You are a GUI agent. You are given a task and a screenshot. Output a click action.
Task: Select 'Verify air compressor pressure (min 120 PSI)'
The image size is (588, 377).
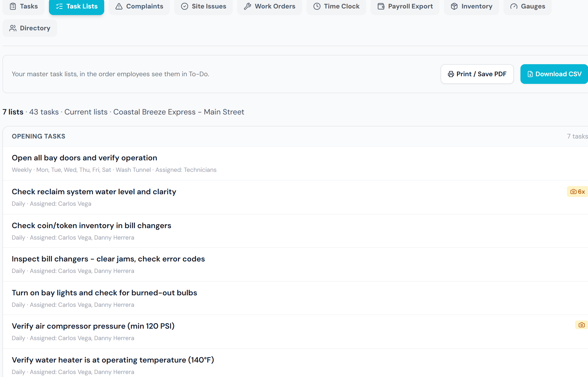click(295, 332)
